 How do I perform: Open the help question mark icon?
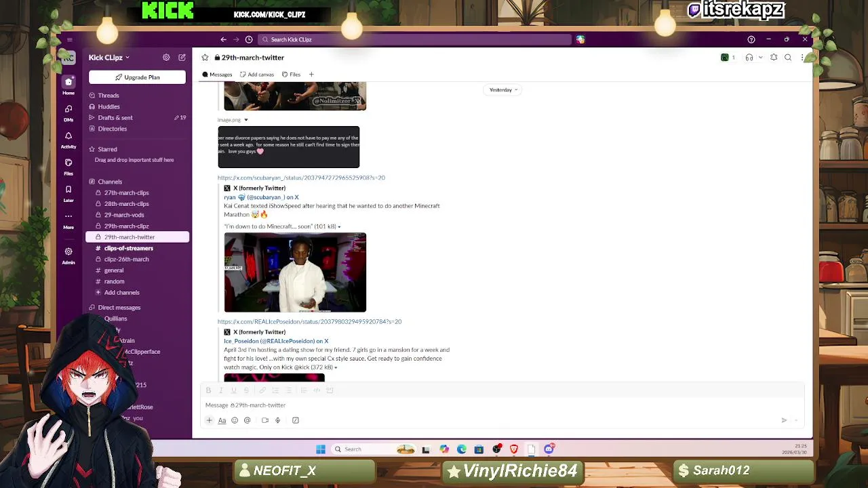751,39
